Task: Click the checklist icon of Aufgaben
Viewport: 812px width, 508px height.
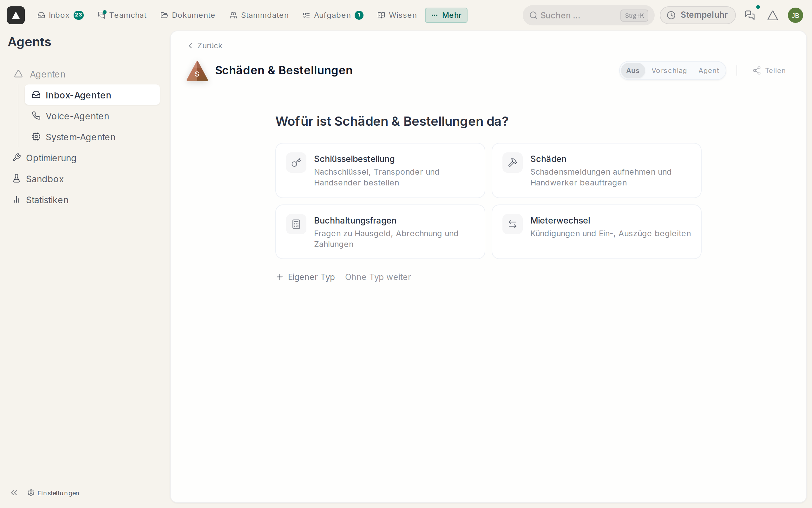Action: 306,15
